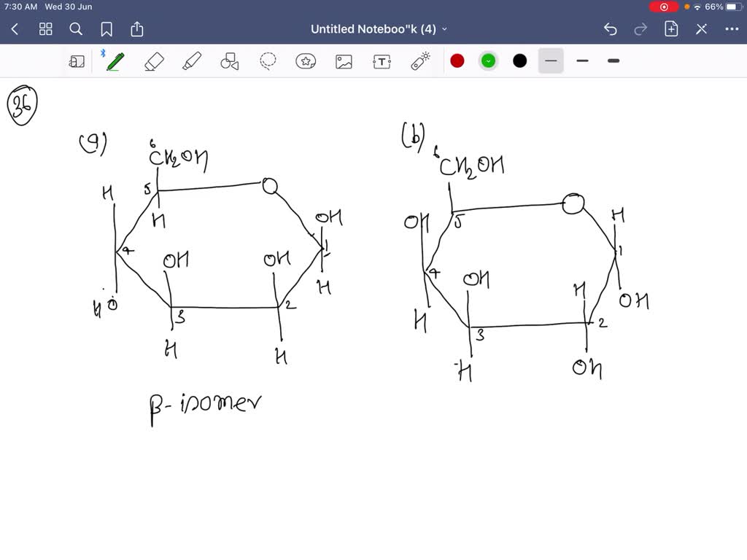The image size is (747, 560).
Task: Open the Share menu
Action: (x=137, y=29)
